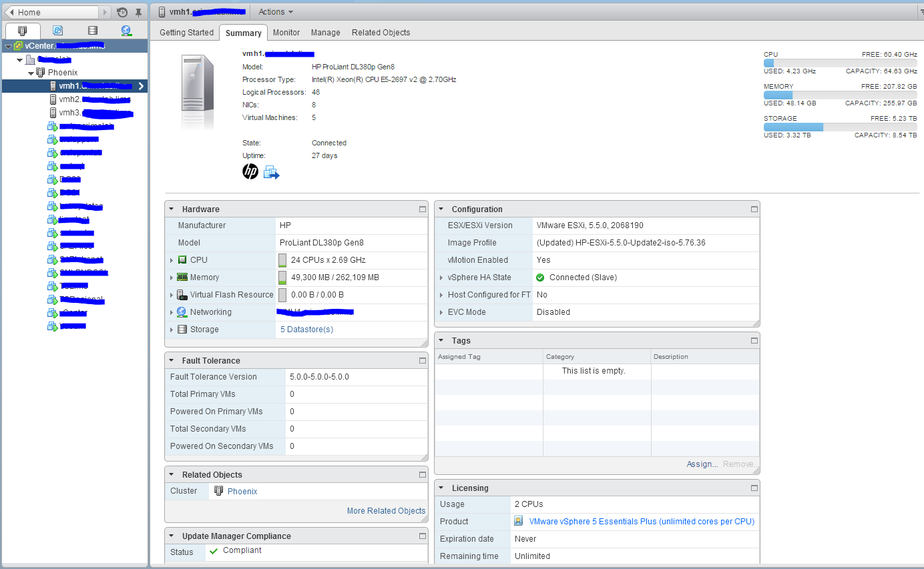The image size is (924, 569).
Task: Maximize the Tags panel
Action: coord(754,341)
